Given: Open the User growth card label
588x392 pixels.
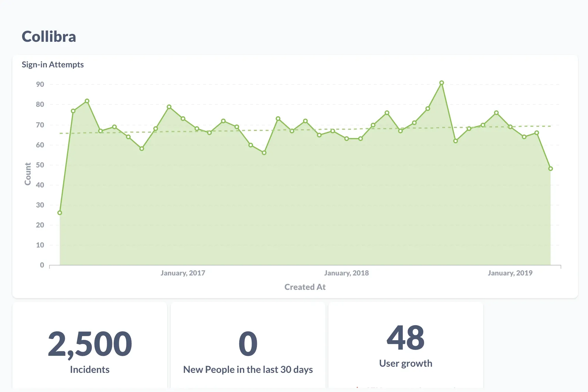Looking at the screenshot, I should (406, 363).
